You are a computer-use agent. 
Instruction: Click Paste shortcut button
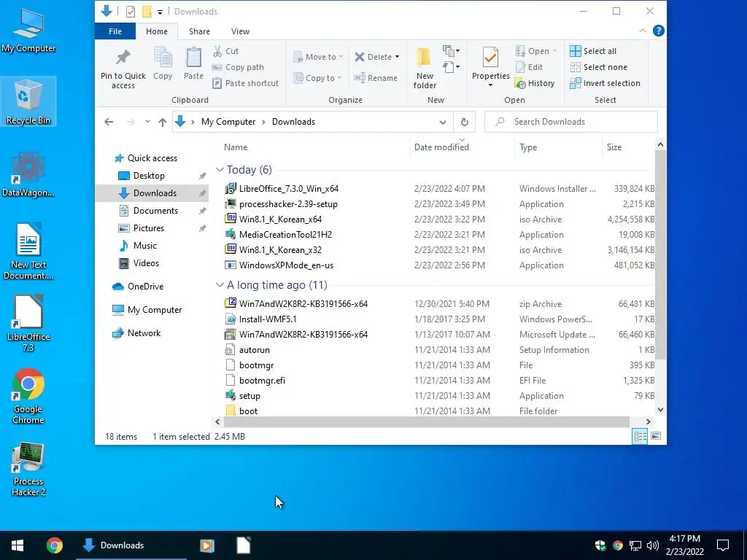tap(245, 83)
